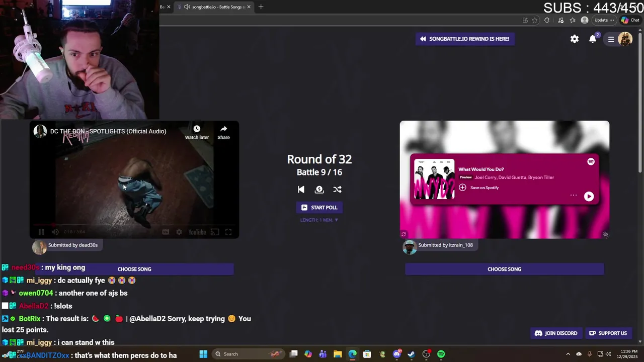Open a new browser tab

pos(261,7)
